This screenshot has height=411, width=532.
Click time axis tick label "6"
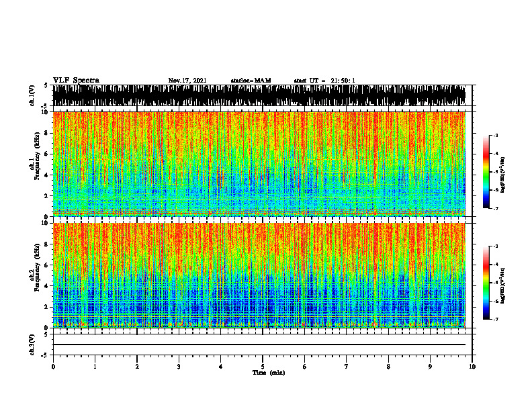click(305, 367)
